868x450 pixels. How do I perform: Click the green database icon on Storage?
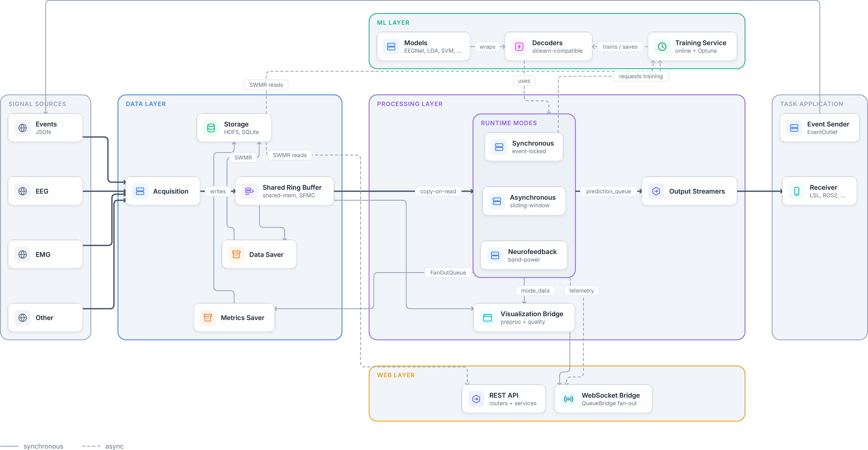click(x=211, y=128)
